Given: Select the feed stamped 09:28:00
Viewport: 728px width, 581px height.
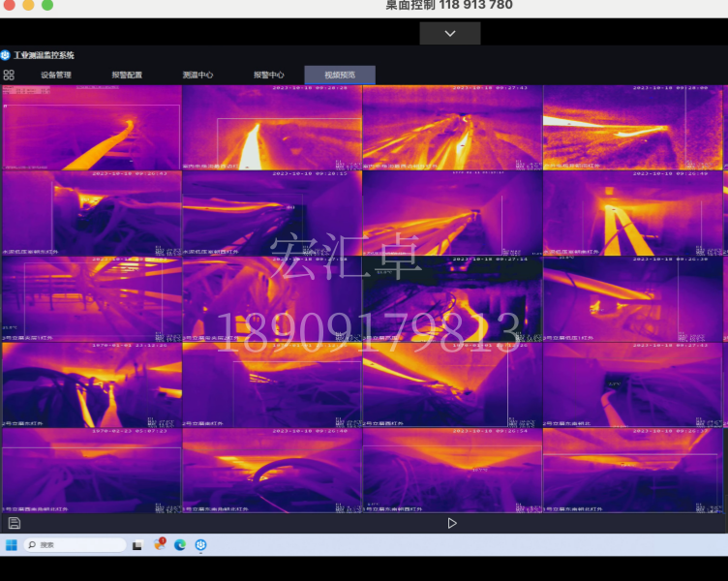Looking at the screenshot, I should (x=633, y=127).
